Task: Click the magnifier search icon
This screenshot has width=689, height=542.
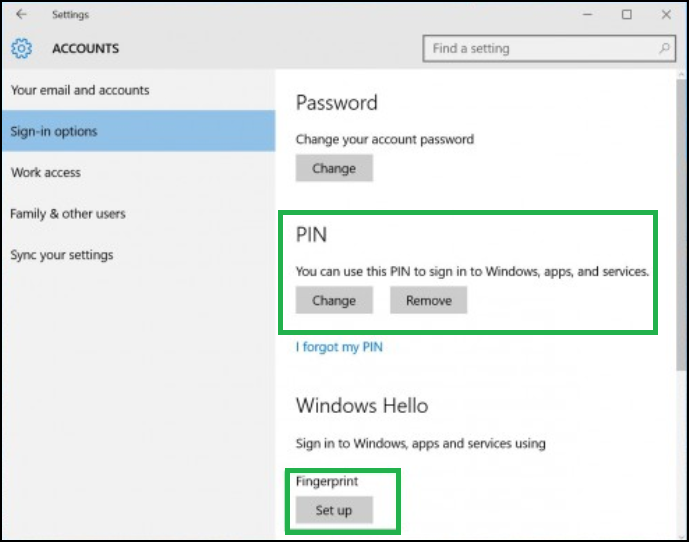Action: pyautogui.click(x=665, y=48)
